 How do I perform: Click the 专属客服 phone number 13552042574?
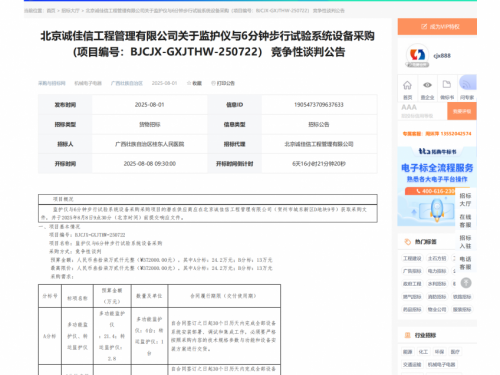[456, 134]
